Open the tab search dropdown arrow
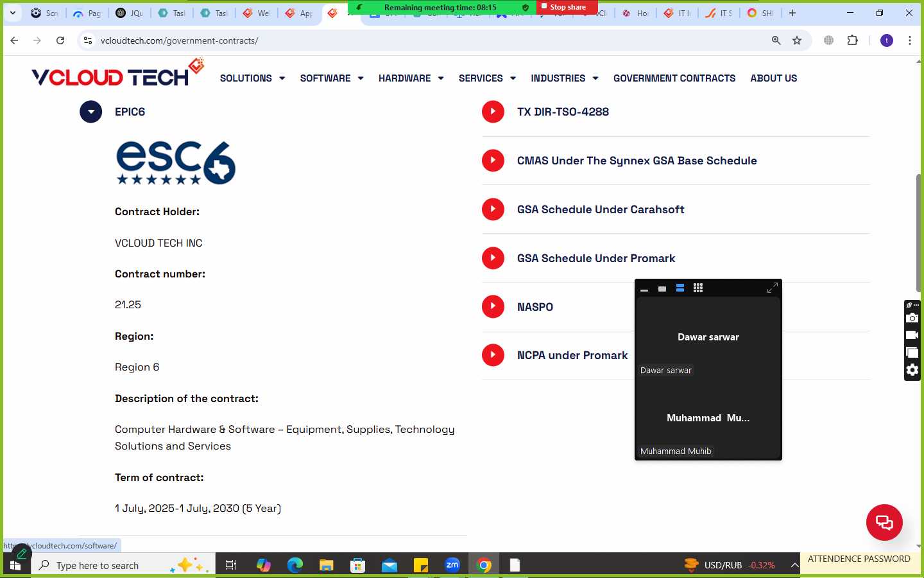This screenshot has height=578, width=924. click(x=12, y=13)
